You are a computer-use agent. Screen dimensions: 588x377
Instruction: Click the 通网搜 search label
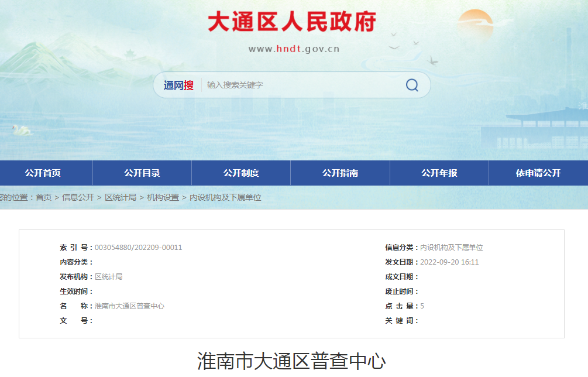point(176,84)
